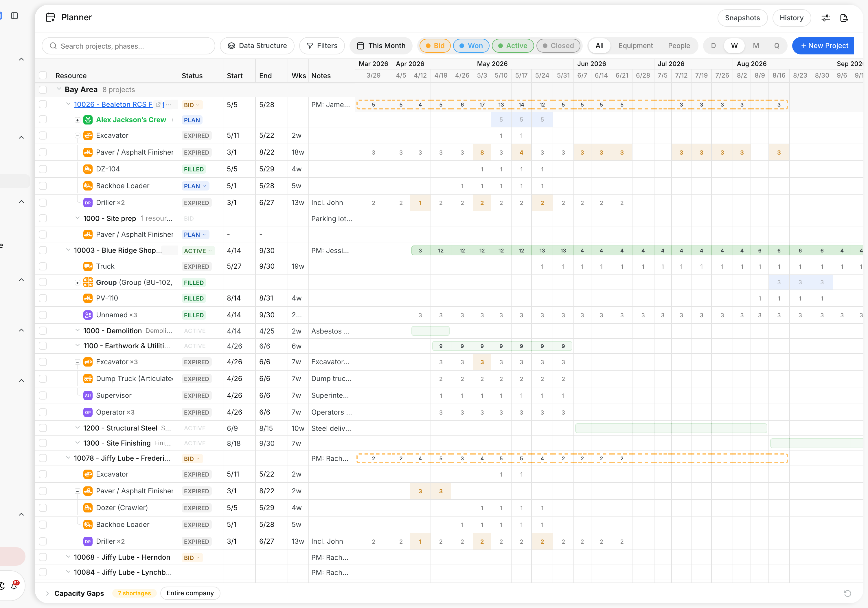Open the Snapshots button
This screenshot has height=608, width=868.
742,18
